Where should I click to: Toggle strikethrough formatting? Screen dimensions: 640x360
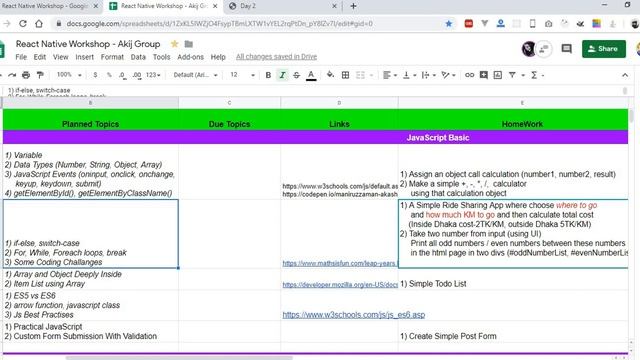(296, 75)
